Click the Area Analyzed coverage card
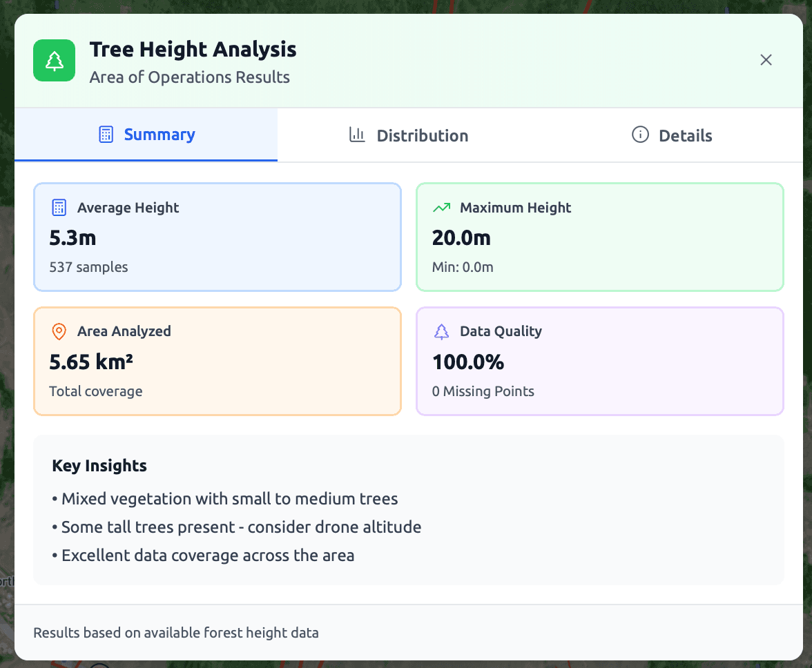The image size is (812, 668). [x=217, y=361]
